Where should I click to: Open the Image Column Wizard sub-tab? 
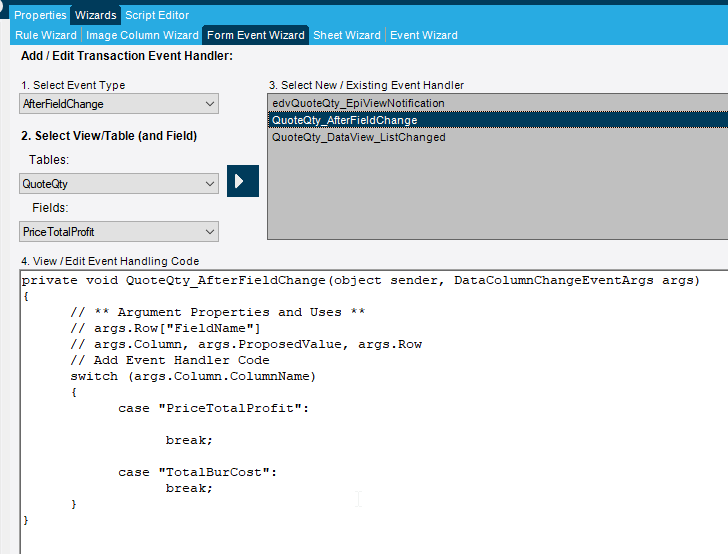pos(142,35)
